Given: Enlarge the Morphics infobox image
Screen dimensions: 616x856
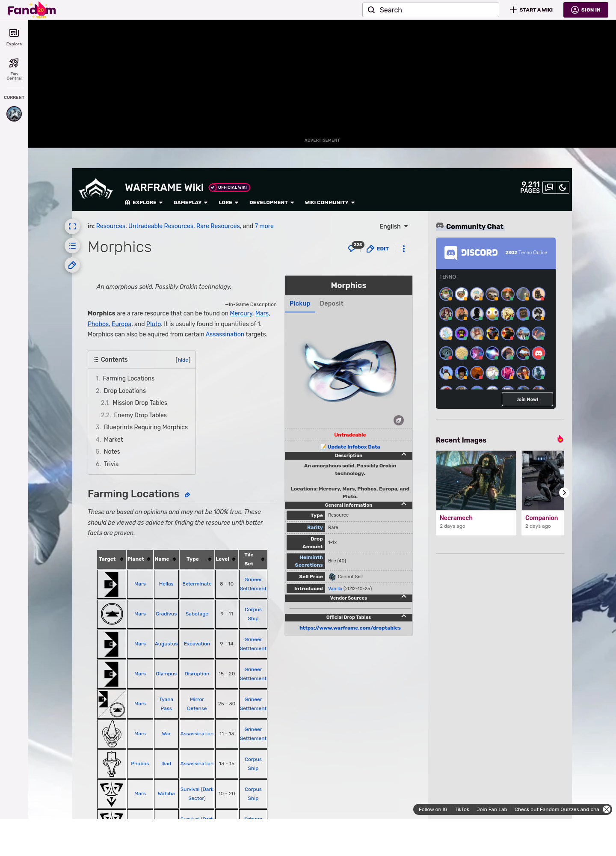Looking at the screenshot, I should 399,420.
